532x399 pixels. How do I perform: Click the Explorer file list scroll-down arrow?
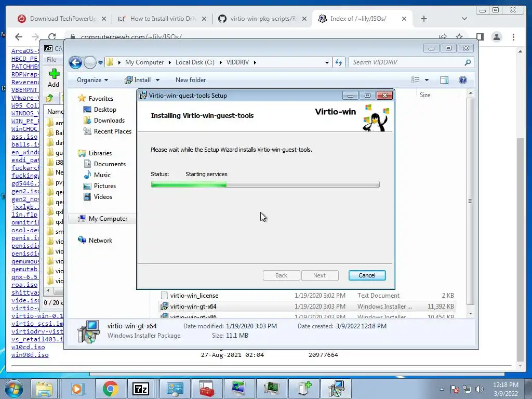[471, 314]
